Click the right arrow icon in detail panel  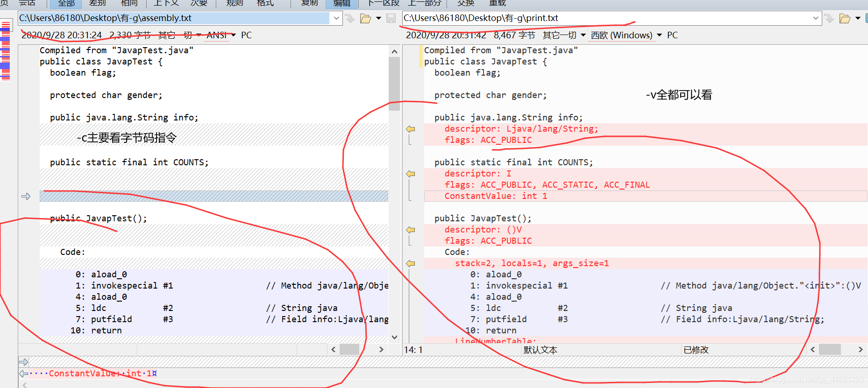[23, 362]
